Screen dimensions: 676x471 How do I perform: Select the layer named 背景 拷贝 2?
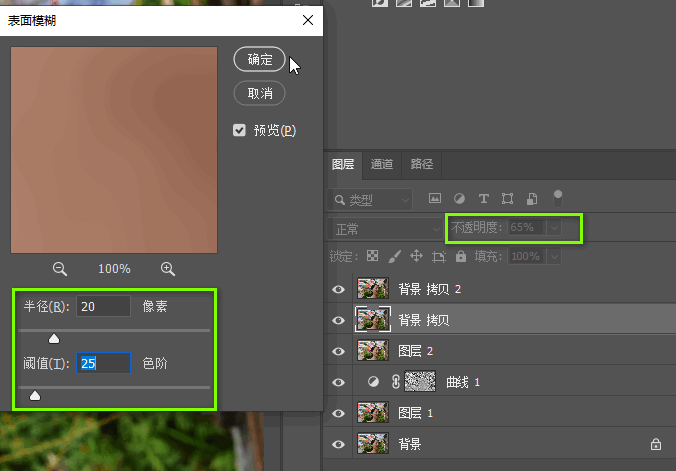tap(430, 289)
